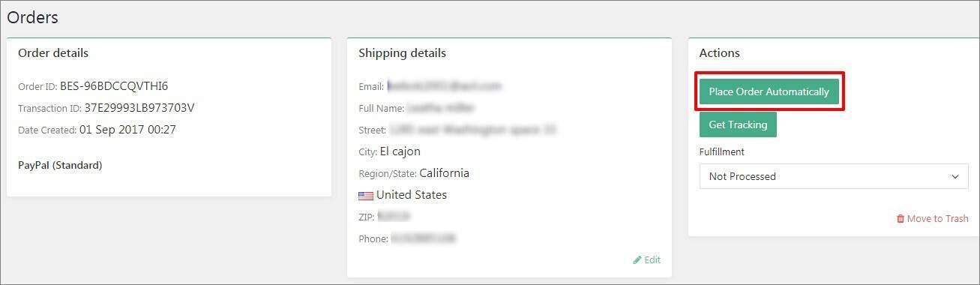Click the Actions panel title
The image size is (980, 285).
(x=720, y=53)
